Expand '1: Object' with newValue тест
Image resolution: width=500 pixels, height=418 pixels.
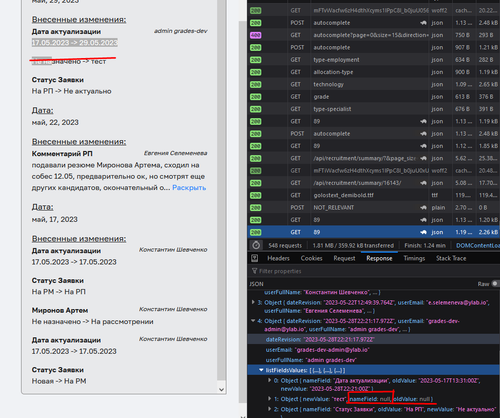click(x=269, y=399)
